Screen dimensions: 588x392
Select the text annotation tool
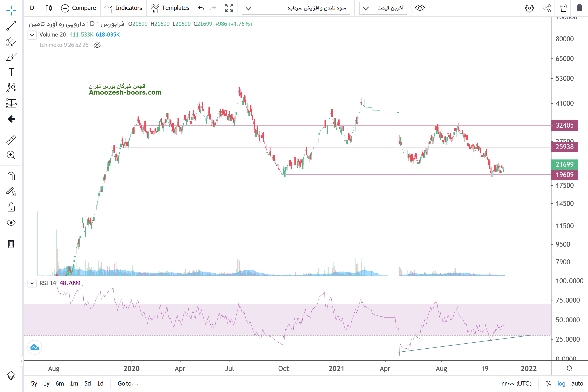pyautogui.click(x=11, y=72)
